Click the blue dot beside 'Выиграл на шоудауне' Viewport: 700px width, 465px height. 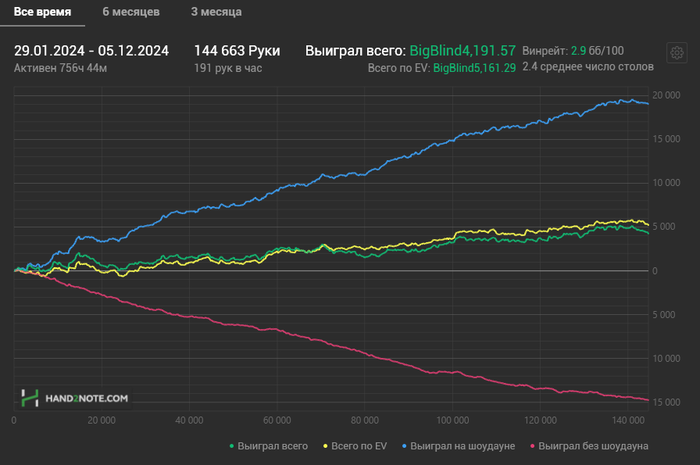pyautogui.click(x=404, y=446)
